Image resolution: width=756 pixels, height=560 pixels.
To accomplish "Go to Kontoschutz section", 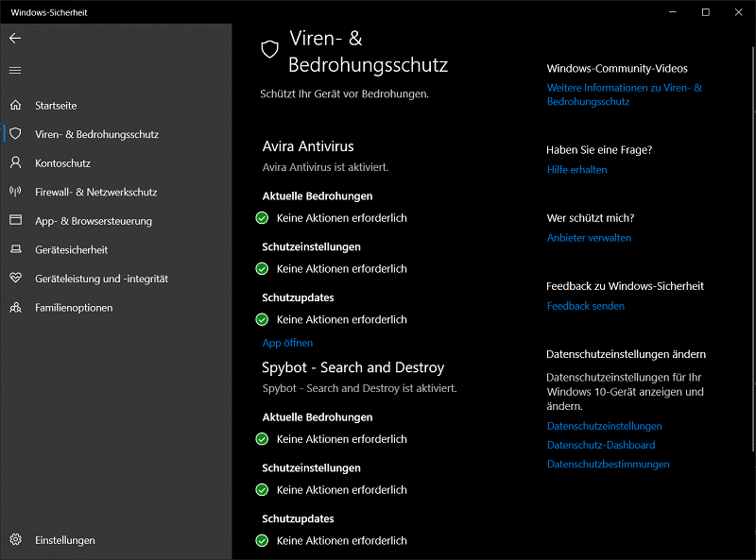I will [x=115, y=162].
